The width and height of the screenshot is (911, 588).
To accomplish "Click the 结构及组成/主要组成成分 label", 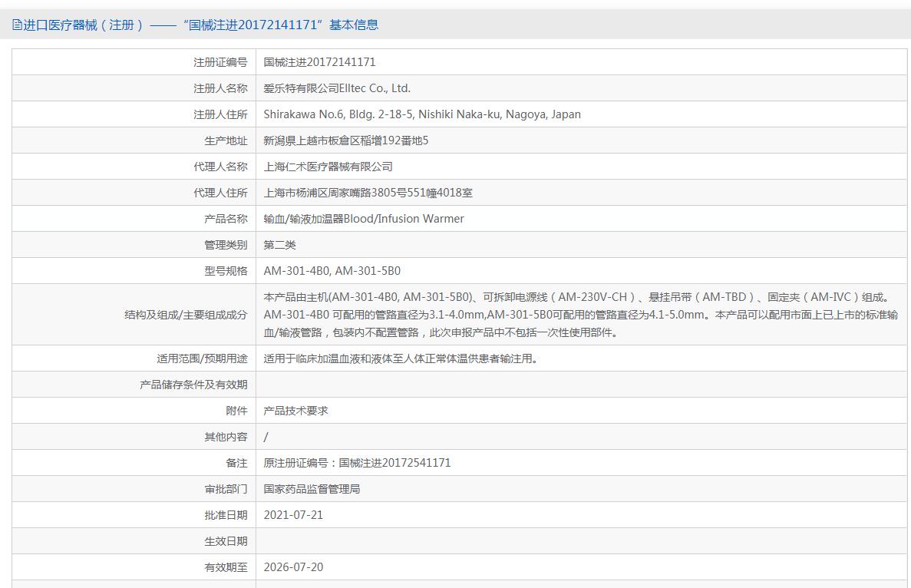I will [186, 315].
